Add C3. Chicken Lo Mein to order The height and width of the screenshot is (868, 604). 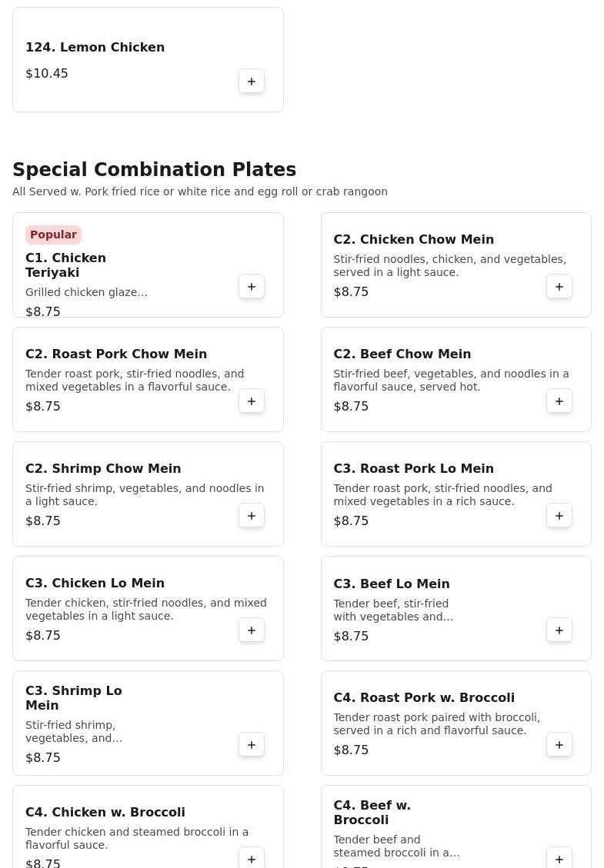(252, 630)
